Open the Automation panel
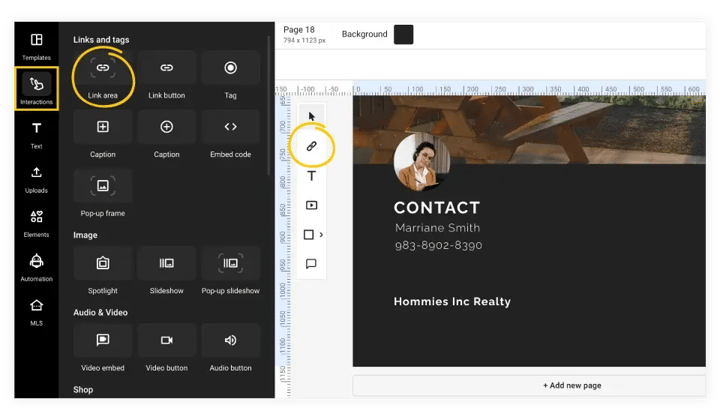The image size is (720, 420). [36, 268]
